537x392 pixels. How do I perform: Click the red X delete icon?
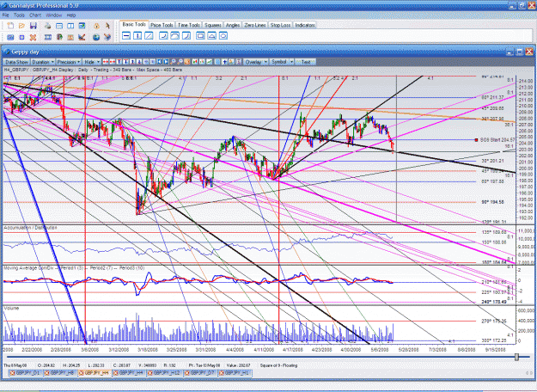[x=33, y=37]
